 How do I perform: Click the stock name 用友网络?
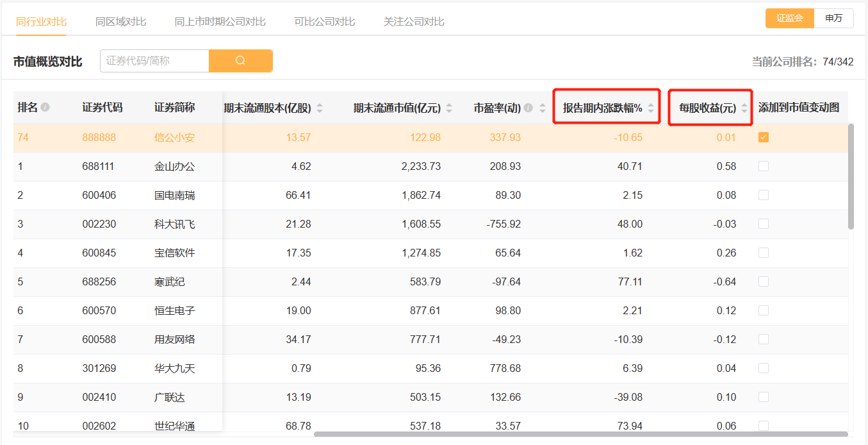[174, 339]
